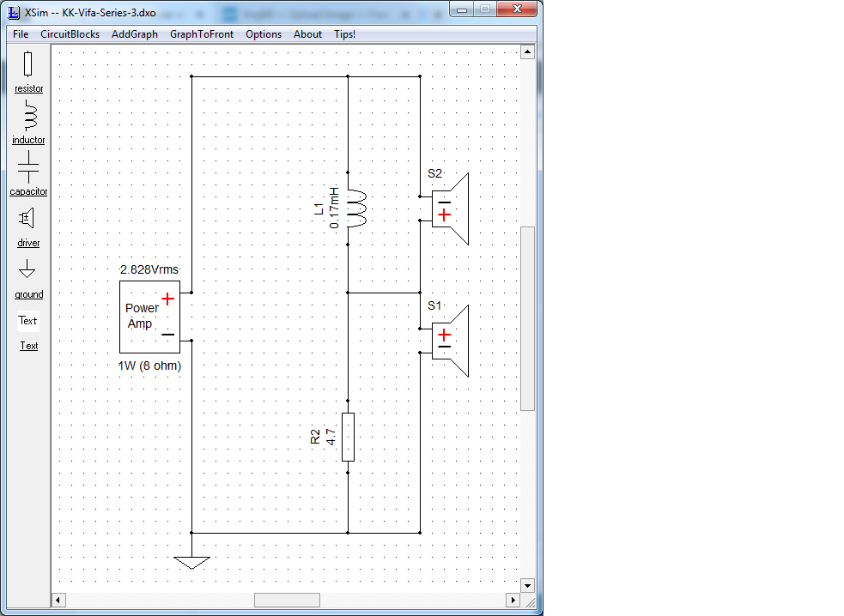
Task: Select the S1 speaker driver symbol
Action: pyautogui.click(x=450, y=341)
